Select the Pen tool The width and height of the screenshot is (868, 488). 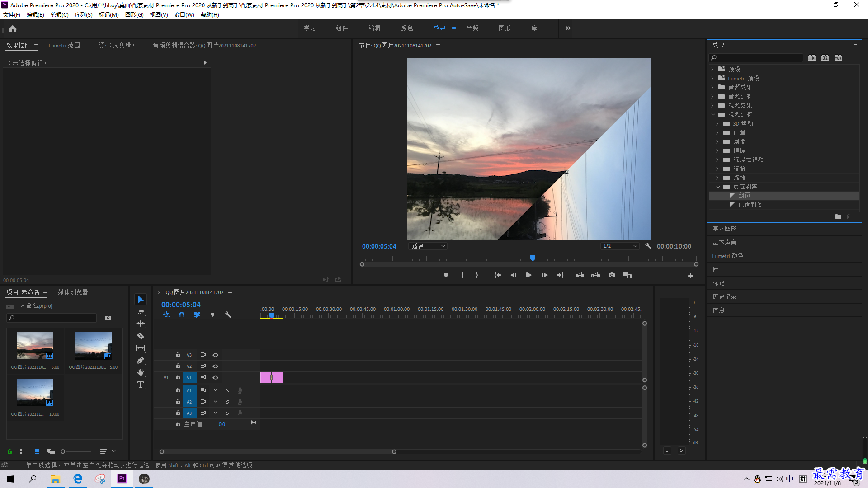[x=141, y=360]
